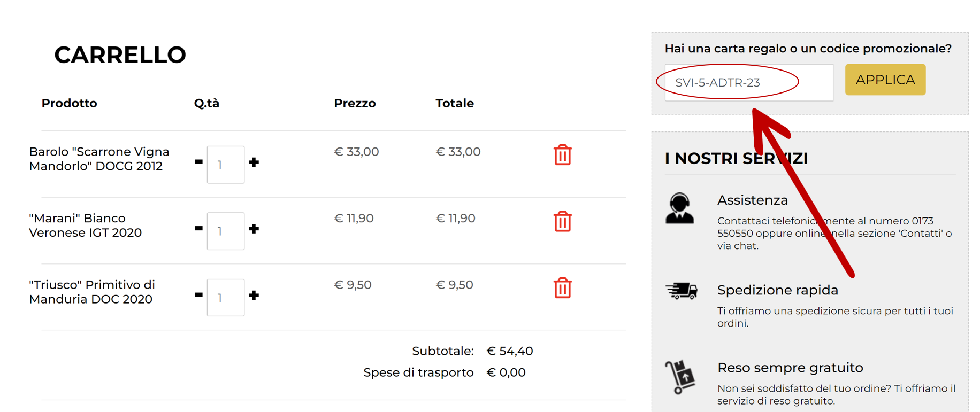Decrease Marani Bianco quantity by one
Viewport: 980px width, 412px height.
pos(198,228)
